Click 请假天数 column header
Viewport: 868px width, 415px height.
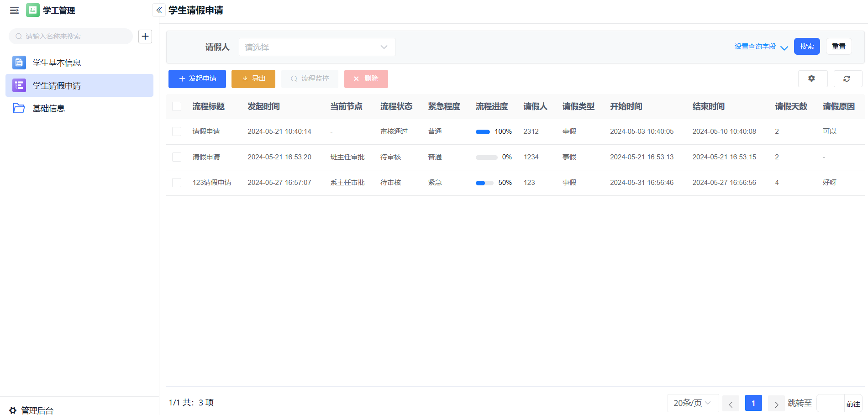click(x=791, y=106)
